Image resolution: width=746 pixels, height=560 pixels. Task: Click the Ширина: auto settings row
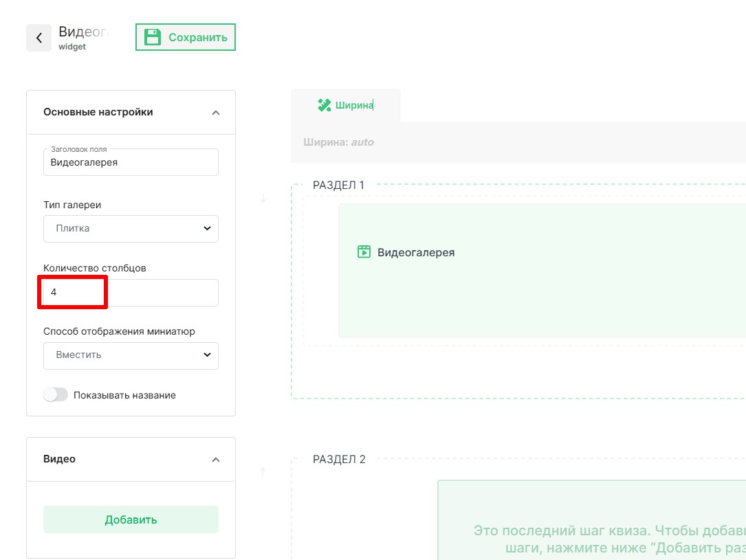point(338,142)
